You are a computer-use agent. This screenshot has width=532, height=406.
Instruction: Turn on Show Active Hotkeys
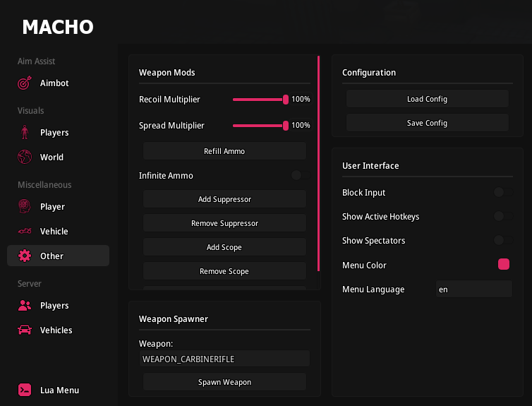pyautogui.click(x=502, y=216)
